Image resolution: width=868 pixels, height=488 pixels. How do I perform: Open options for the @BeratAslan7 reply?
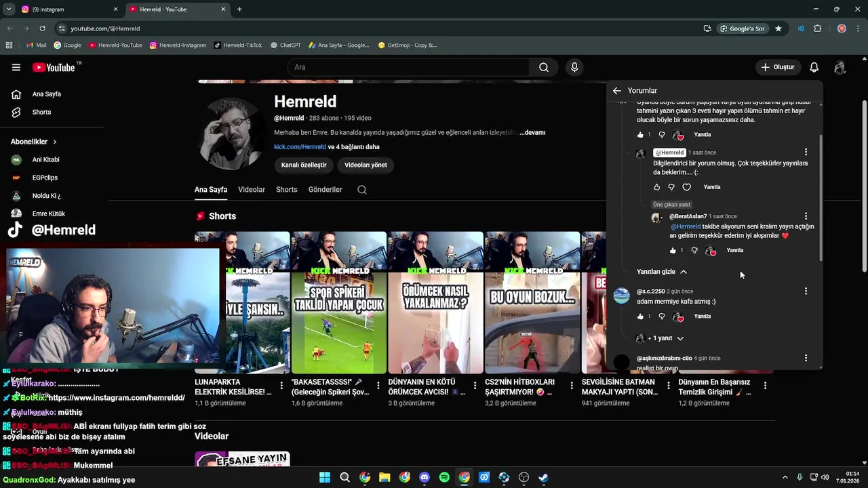(806, 216)
